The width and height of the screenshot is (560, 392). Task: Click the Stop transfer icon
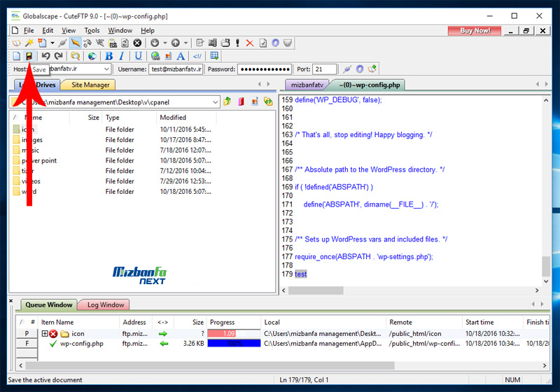click(137, 43)
